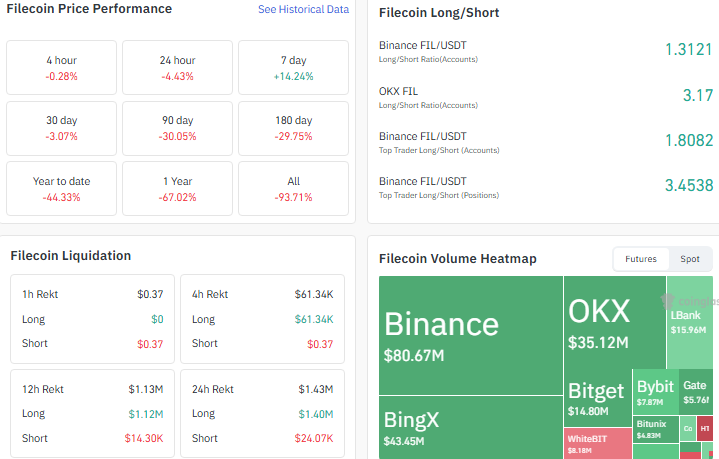Click the Binance heatmap tile $80.67M
The width and height of the screenshot is (719, 459).
coord(471,335)
